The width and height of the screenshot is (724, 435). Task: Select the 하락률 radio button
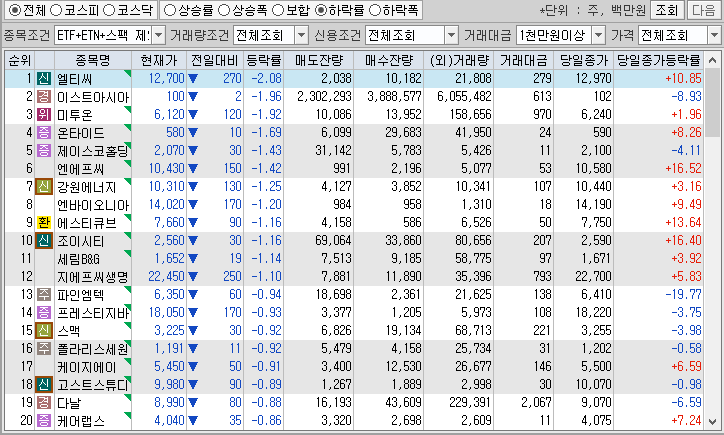pos(320,10)
